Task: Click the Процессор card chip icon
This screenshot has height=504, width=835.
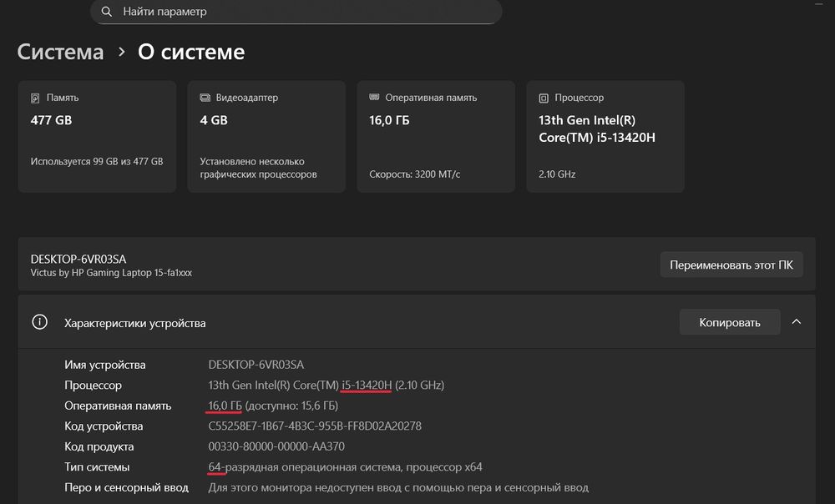Action: tap(544, 98)
